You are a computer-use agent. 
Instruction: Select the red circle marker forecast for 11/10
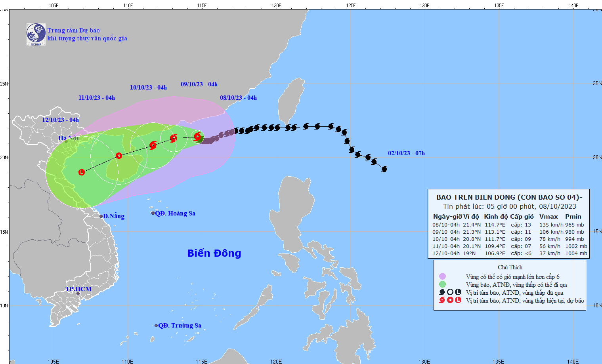click(x=118, y=156)
